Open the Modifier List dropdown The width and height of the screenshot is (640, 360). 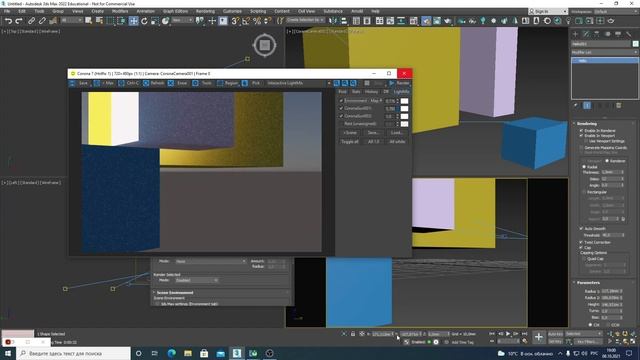[604, 52]
